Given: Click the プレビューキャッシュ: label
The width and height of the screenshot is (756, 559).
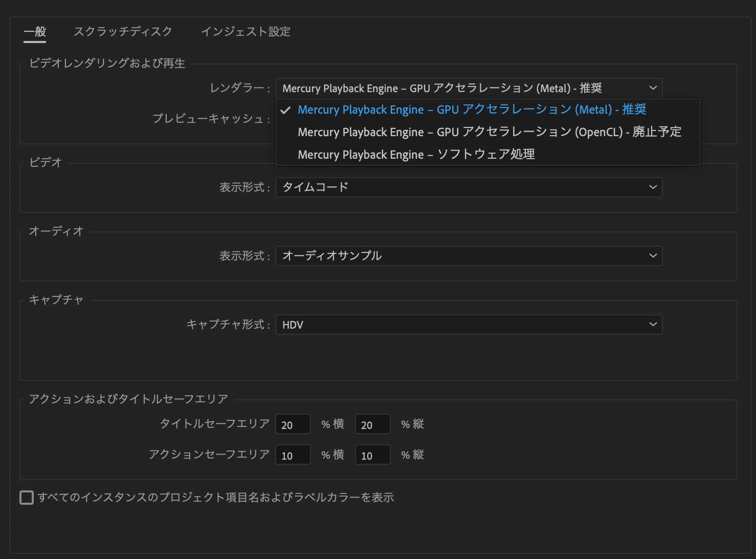Looking at the screenshot, I should coord(211,119).
